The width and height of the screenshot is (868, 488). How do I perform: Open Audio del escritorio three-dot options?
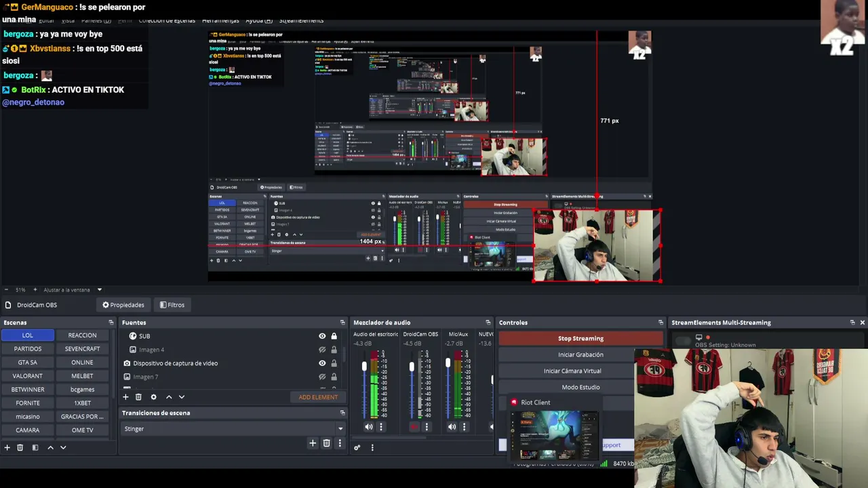pyautogui.click(x=380, y=427)
